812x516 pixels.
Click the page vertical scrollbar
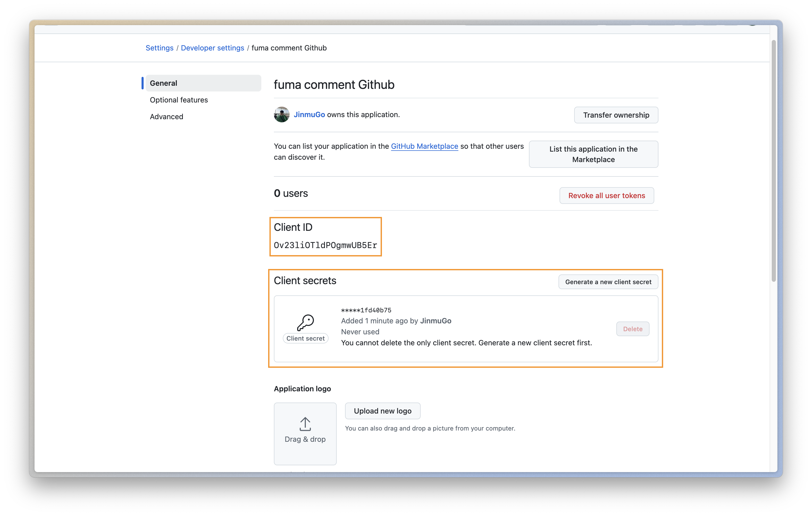(x=774, y=161)
